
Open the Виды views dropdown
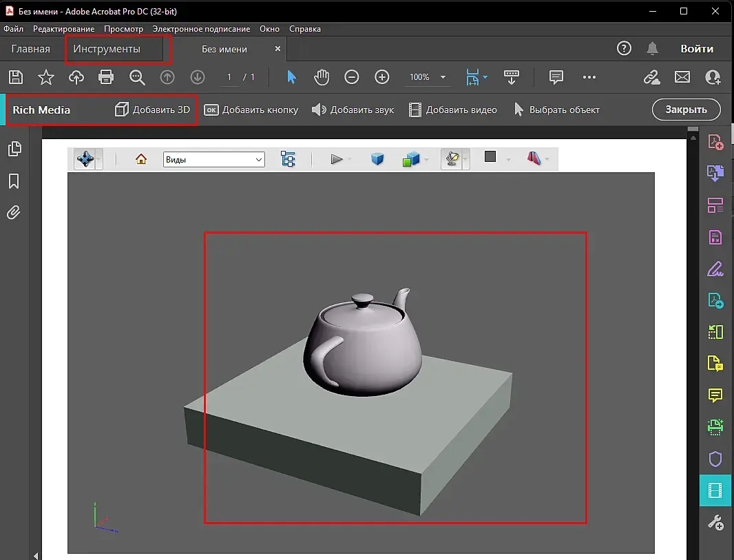(214, 159)
